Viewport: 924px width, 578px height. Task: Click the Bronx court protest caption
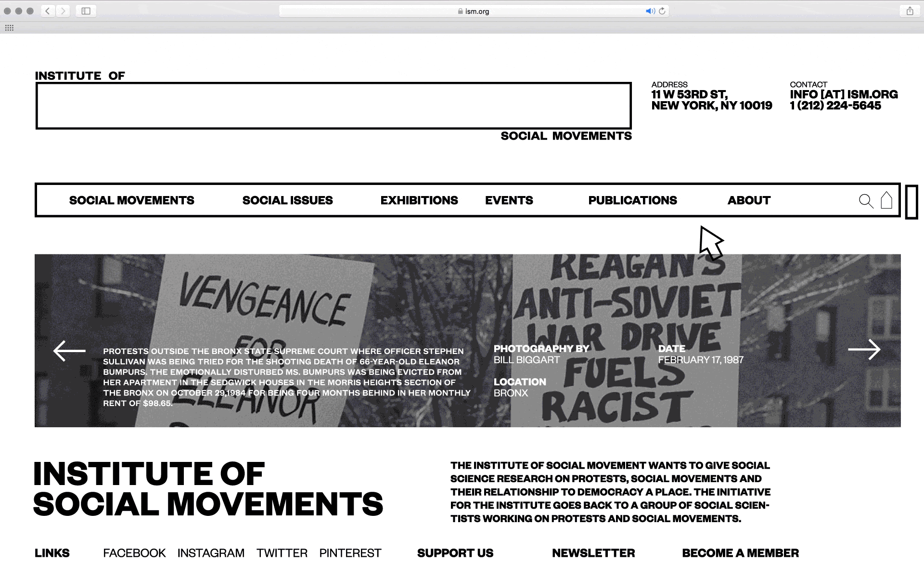(x=287, y=377)
